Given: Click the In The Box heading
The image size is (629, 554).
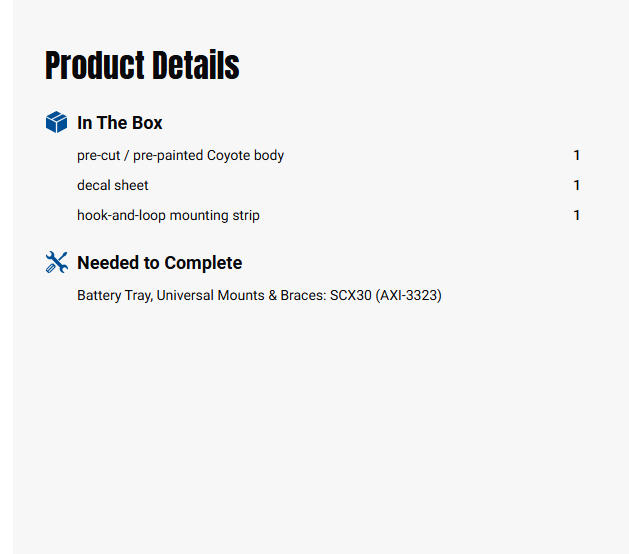Looking at the screenshot, I should coord(120,123).
